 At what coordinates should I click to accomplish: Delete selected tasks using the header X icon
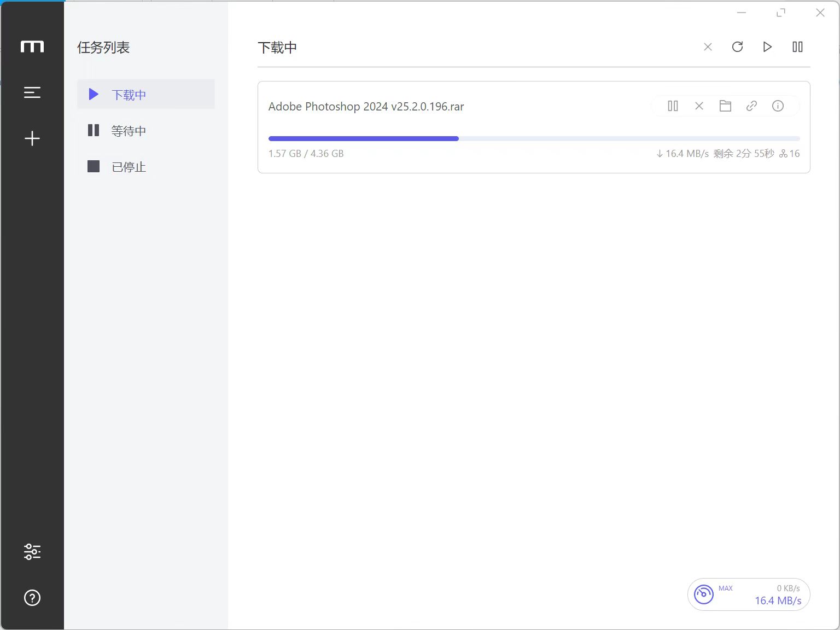pos(708,47)
